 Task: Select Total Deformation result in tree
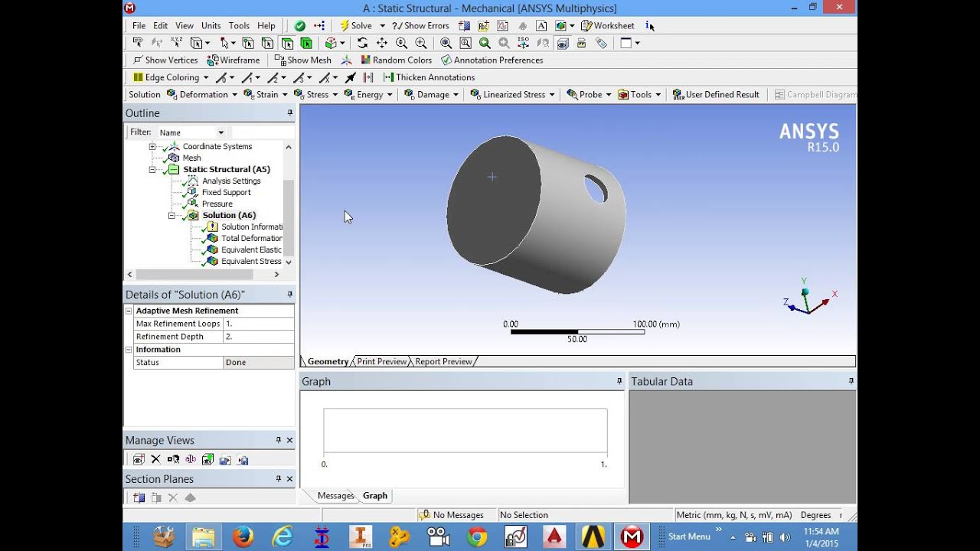(x=251, y=238)
